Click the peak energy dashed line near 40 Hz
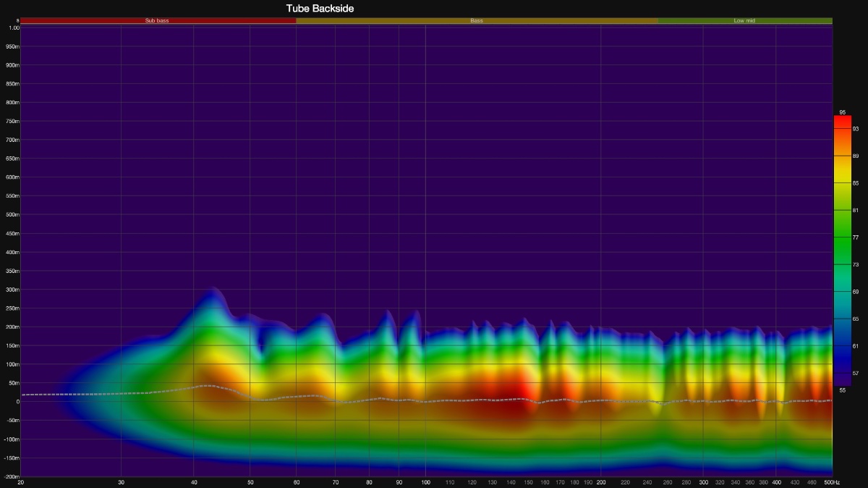868x488 pixels. pos(206,386)
